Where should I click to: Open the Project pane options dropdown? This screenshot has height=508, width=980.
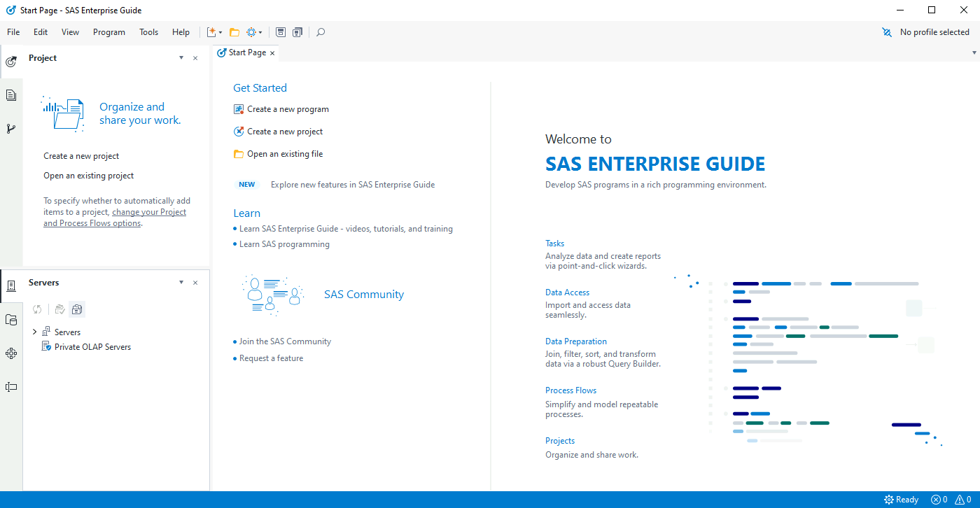click(x=181, y=58)
